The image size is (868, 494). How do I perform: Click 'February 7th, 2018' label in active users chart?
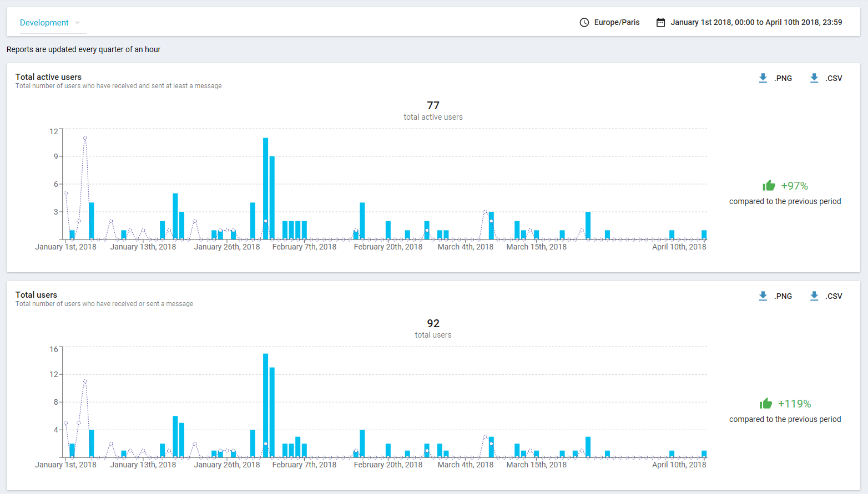coord(304,247)
